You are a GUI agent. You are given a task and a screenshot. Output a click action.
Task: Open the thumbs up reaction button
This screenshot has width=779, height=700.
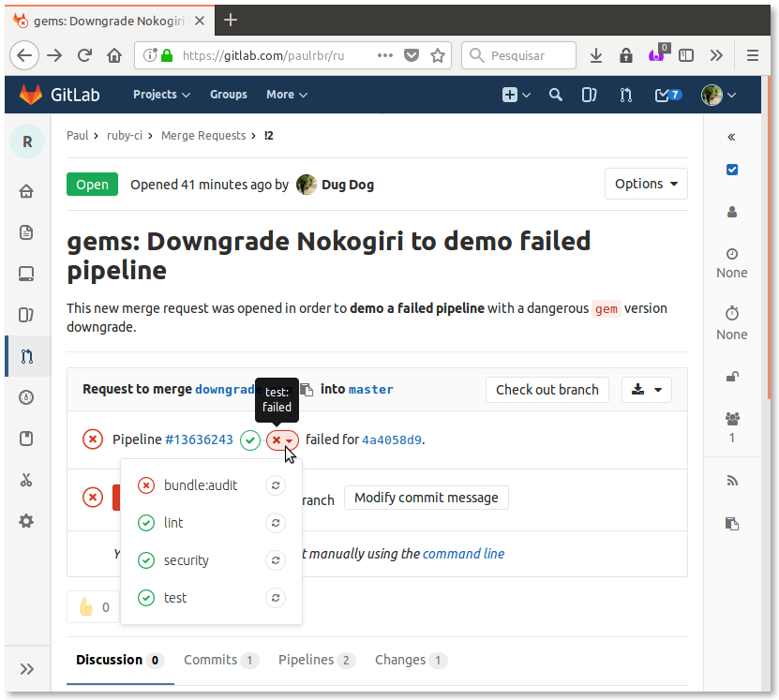point(93,606)
